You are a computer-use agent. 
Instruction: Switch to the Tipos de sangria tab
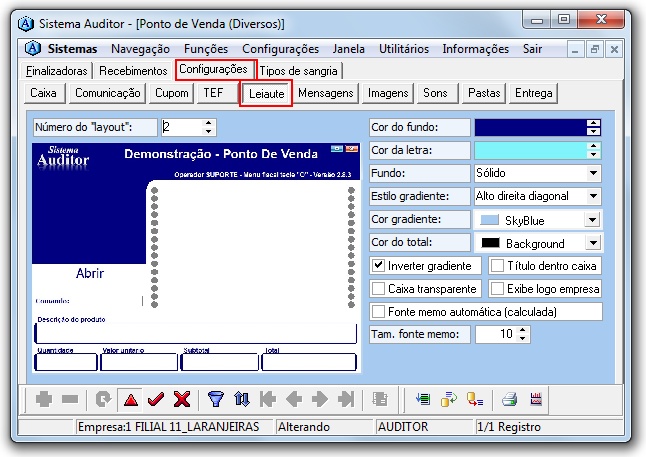click(299, 71)
